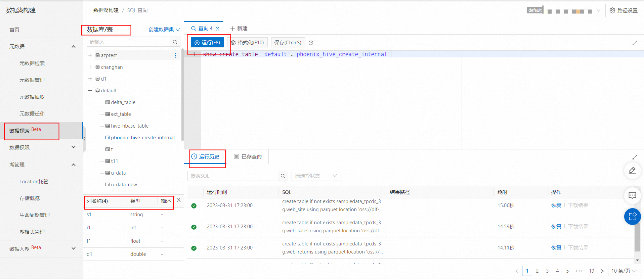Search databases with the magnifier icon
Screen dimensions: 644x279
tap(175, 42)
